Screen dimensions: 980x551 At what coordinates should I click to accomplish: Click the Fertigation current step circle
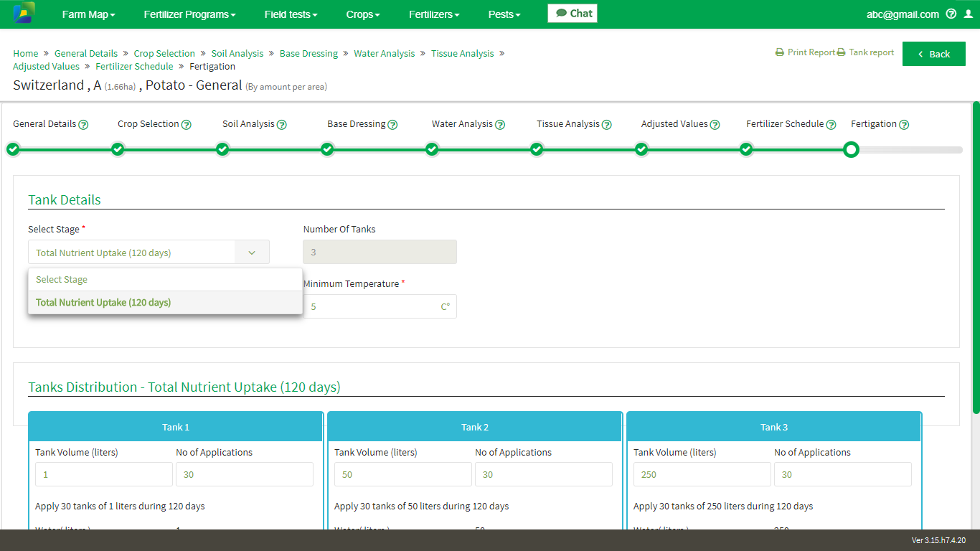(x=851, y=149)
